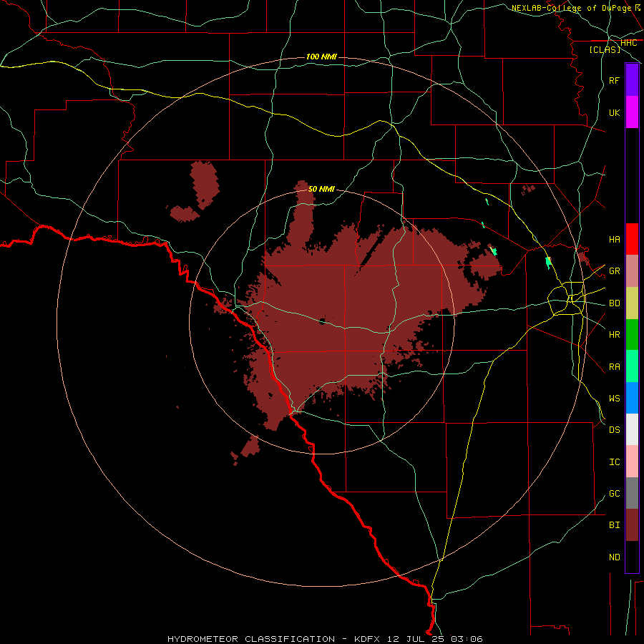Click the GC legend label
The image size is (644, 644).
click(614, 493)
